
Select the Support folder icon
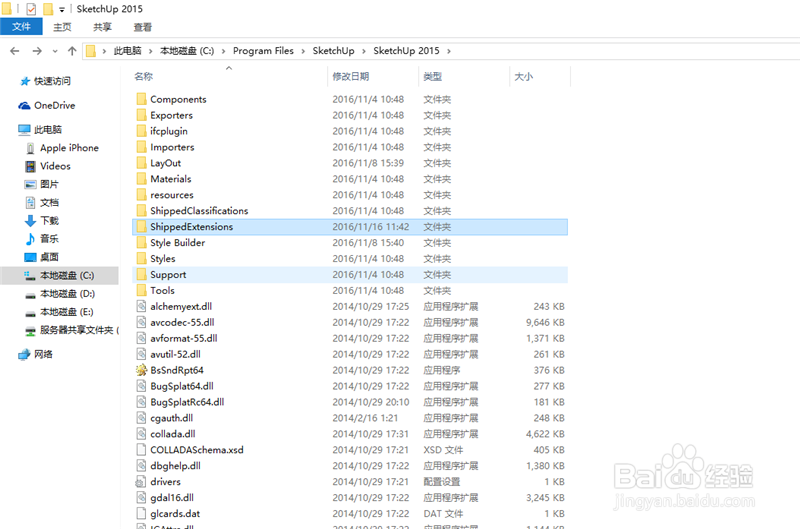(141, 274)
